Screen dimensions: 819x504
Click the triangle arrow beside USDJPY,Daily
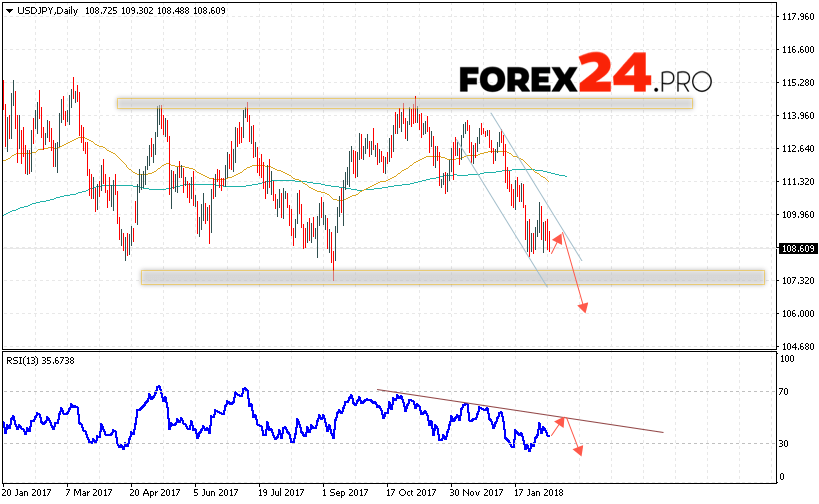pyautogui.click(x=8, y=8)
